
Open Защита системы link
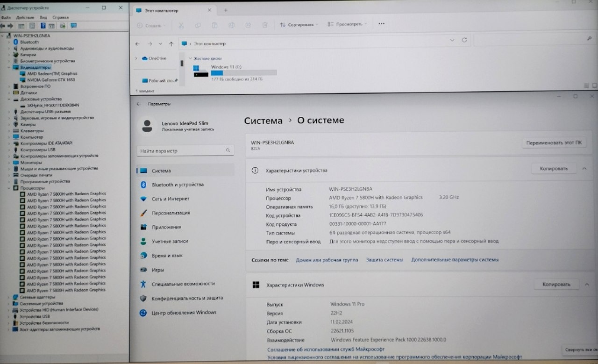(x=384, y=260)
